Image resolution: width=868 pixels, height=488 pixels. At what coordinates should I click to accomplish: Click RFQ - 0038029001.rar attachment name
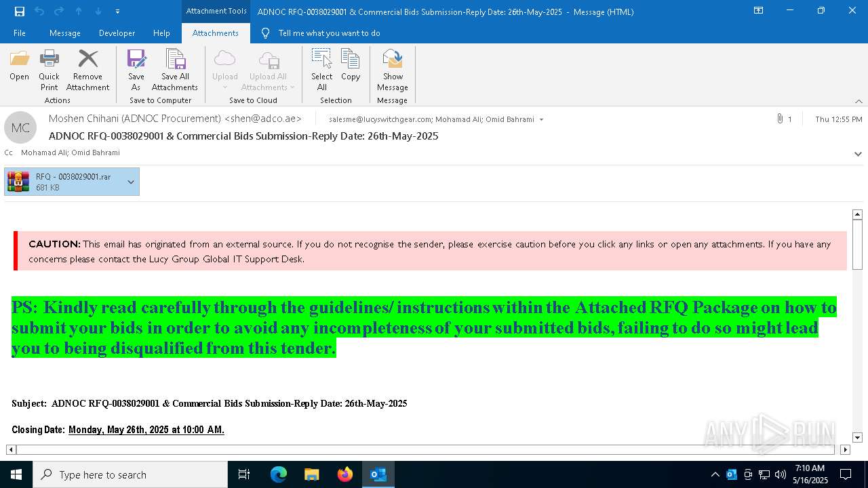(x=73, y=177)
